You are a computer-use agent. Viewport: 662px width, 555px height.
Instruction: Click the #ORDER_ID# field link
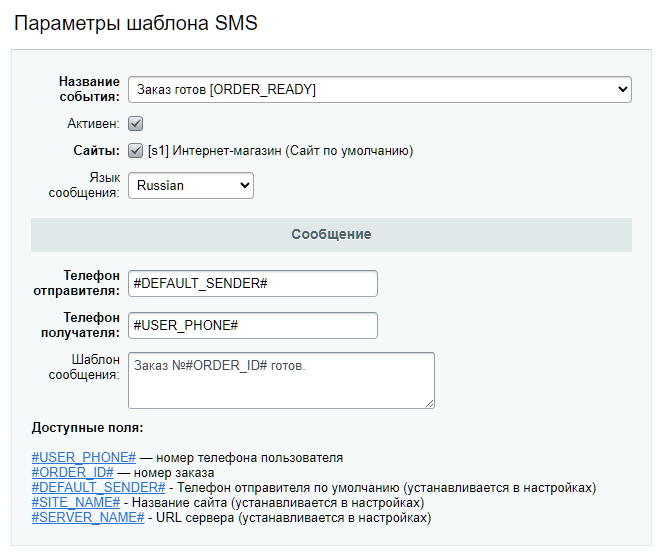coord(73,473)
